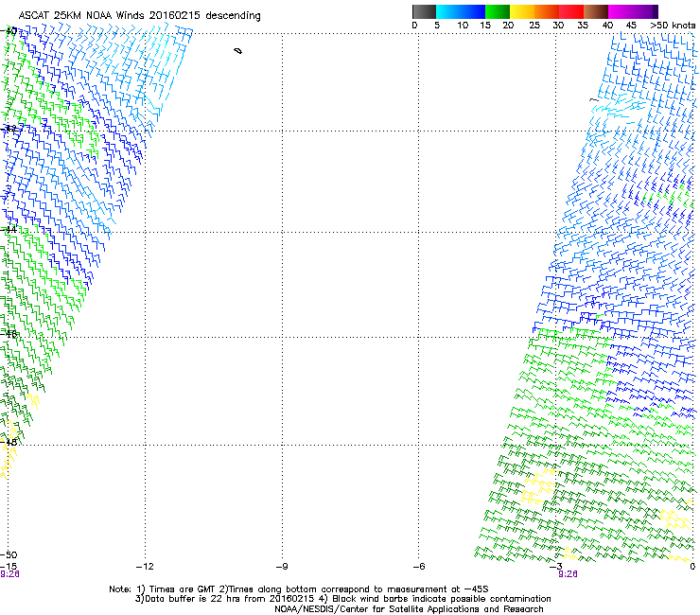Screen dimensions: 700x615
Task: Click the '-40' latitude label at top left
Action: pyautogui.click(x=9, y=31)
